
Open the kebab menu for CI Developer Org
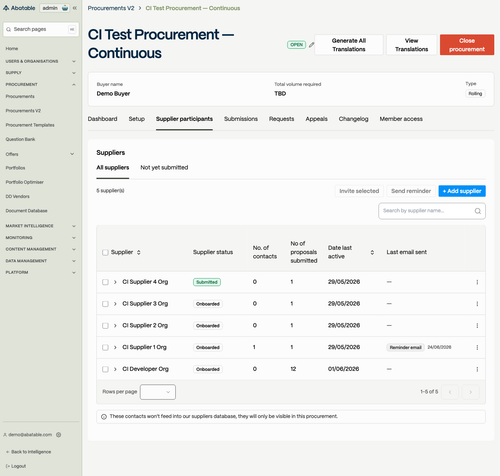tap(477, 369)
